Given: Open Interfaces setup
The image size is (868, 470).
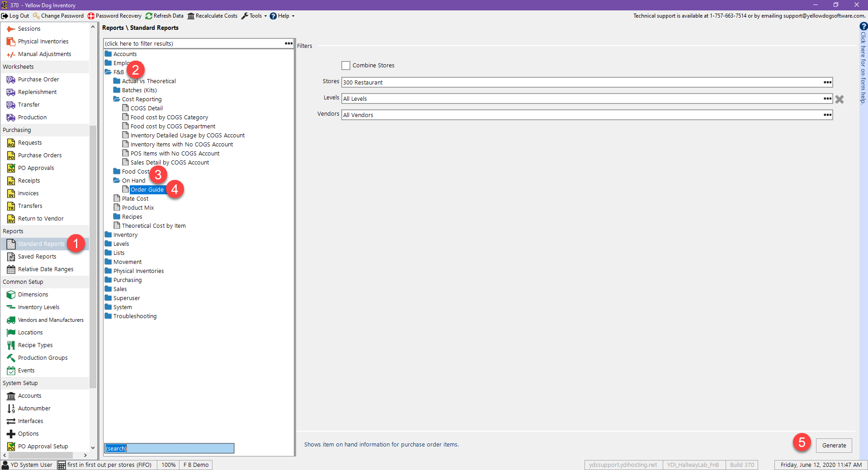Looking at the screenshot, I should tap(30, 421).
